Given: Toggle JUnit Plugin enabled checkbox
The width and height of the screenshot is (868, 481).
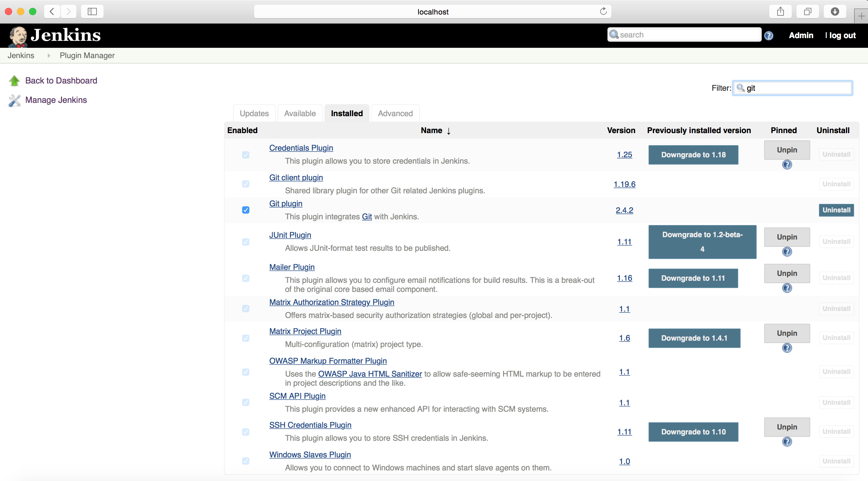Looking at the screenshot, I should (x=246, y=242).
